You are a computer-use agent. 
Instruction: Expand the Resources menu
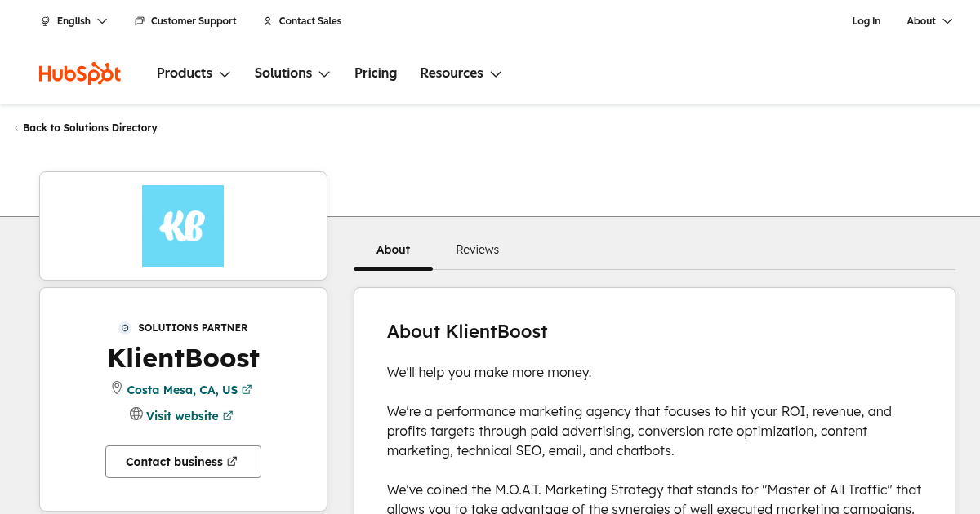pos(461,73)
